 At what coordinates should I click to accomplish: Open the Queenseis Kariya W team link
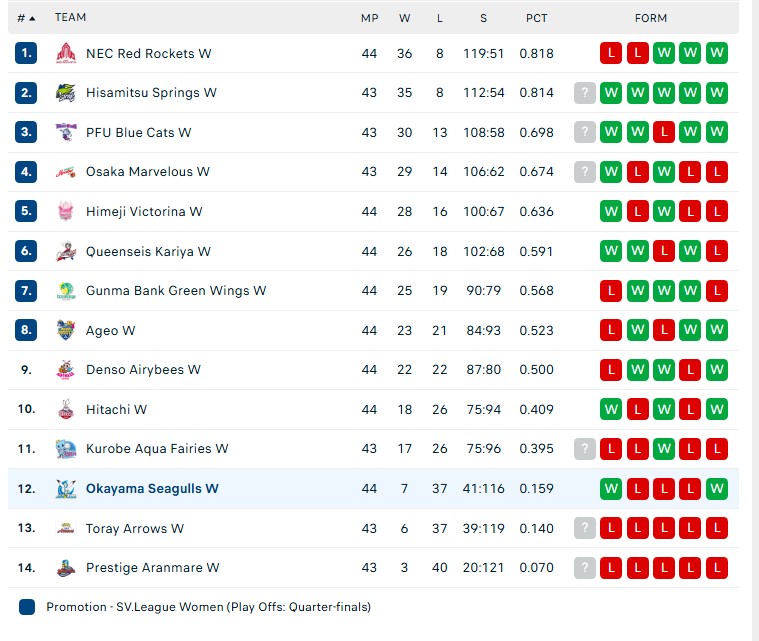(149, 251)
